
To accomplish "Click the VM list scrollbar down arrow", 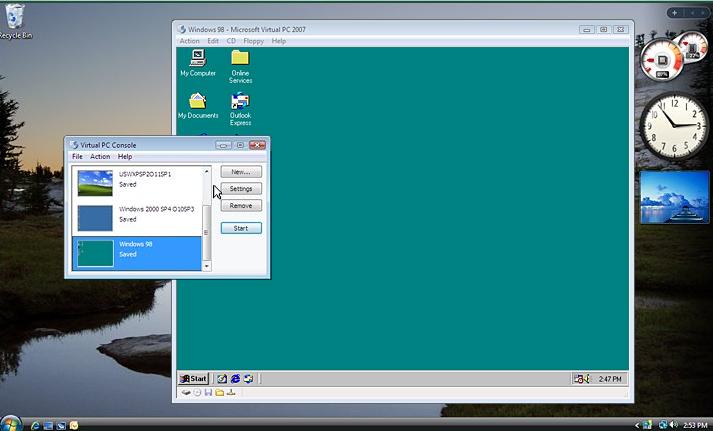I will (206, 266).
